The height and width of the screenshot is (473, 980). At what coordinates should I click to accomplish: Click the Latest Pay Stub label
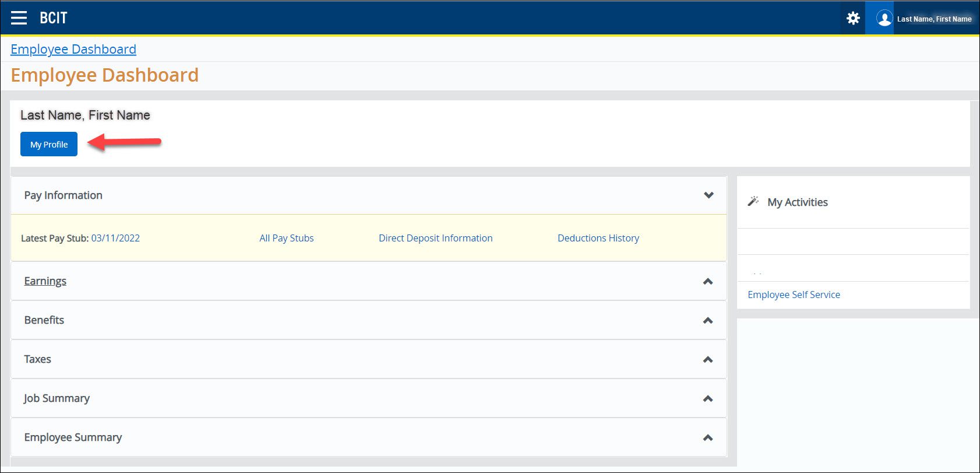(x=55, y=238)
